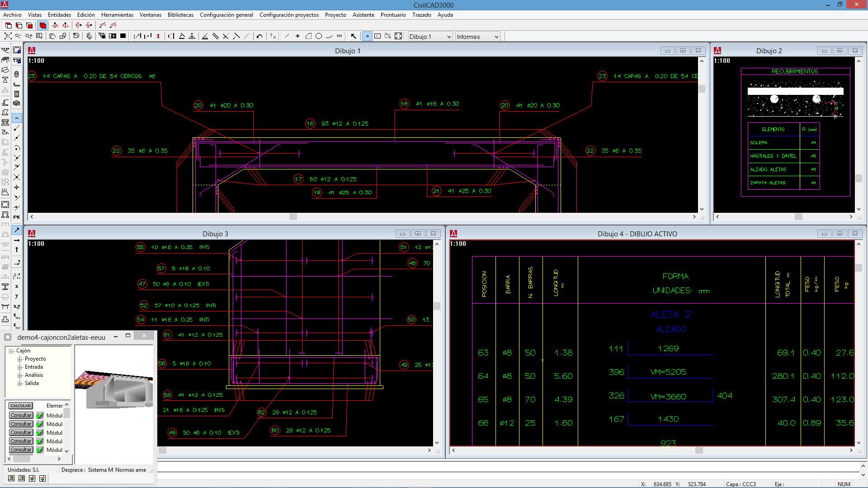Click the PK tool in left sidebar
Screen dimensions: 868x488
17,217
